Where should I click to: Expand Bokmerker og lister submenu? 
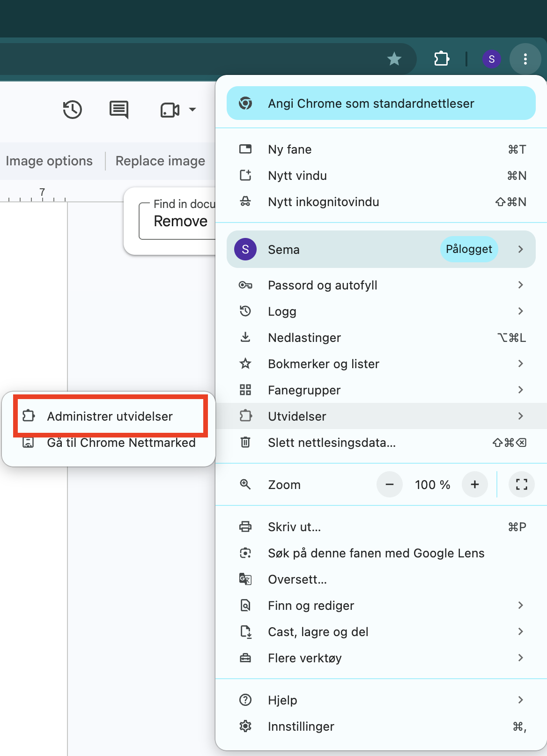point(381,364)
